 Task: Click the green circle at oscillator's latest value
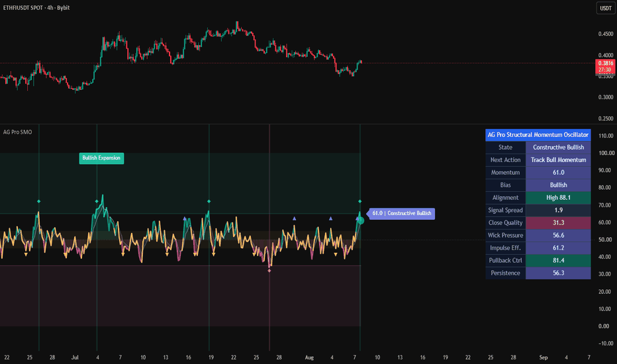click(361, 221)
